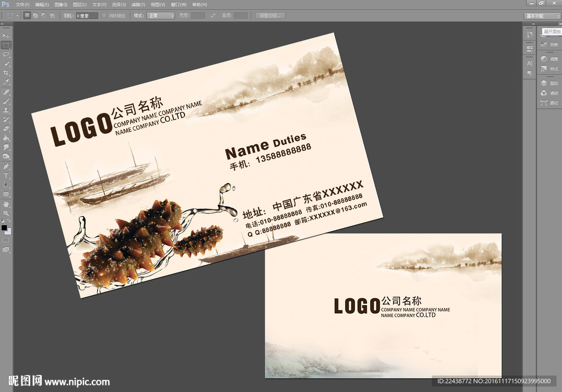Screen dimensions: 562x392
Task: Expand the left collapsed panel dock
Action: (533, 24)
